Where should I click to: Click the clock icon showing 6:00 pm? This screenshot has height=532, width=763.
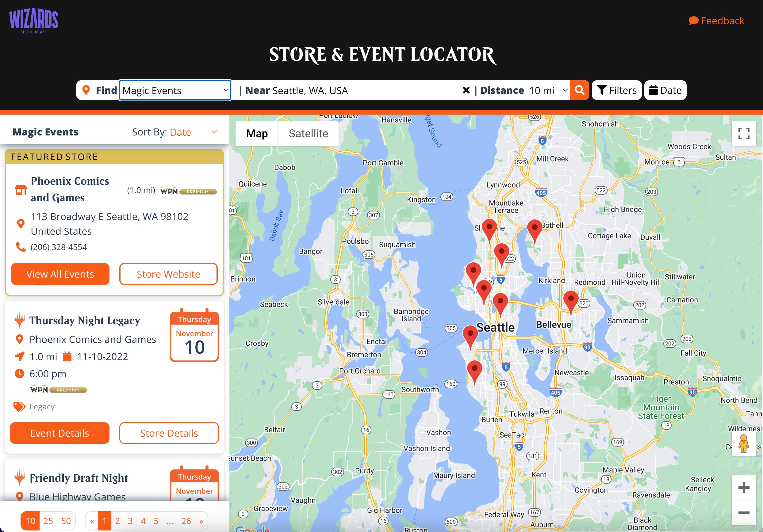click(x=20, y=373)
